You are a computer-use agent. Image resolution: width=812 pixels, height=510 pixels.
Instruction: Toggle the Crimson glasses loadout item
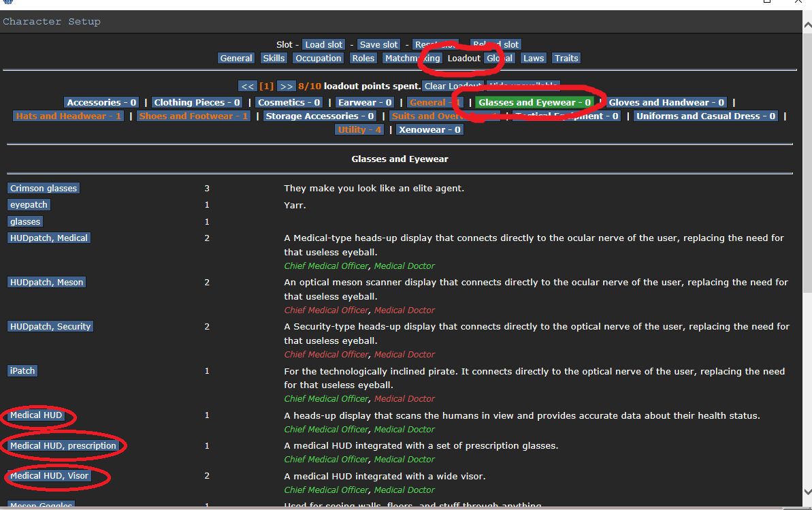pyautogui.click(x=44, y=188)
